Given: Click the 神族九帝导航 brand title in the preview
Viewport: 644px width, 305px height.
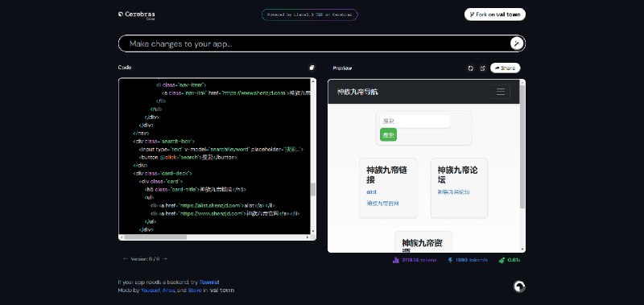Looking at the screenshot, I should click(x=357, y=92).
